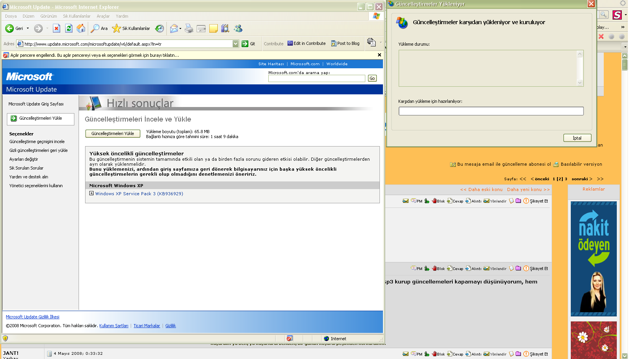Open the Düzen menu
644x359 pixels.
click(x=28, y=16)
